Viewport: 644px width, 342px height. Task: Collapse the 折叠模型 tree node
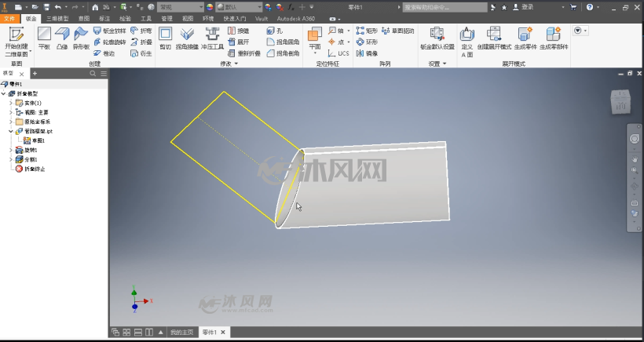pyautogui.click(x=4, y=93)
